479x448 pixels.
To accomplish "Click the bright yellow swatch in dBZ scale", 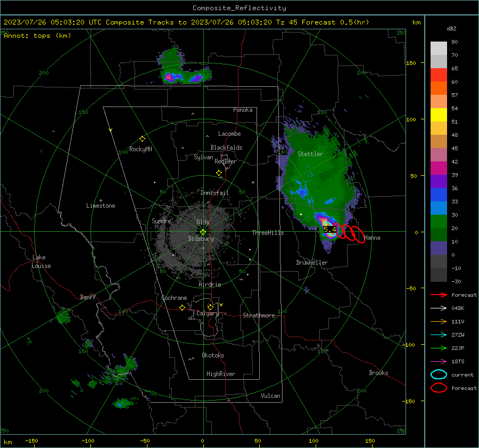I will [439, 115].
